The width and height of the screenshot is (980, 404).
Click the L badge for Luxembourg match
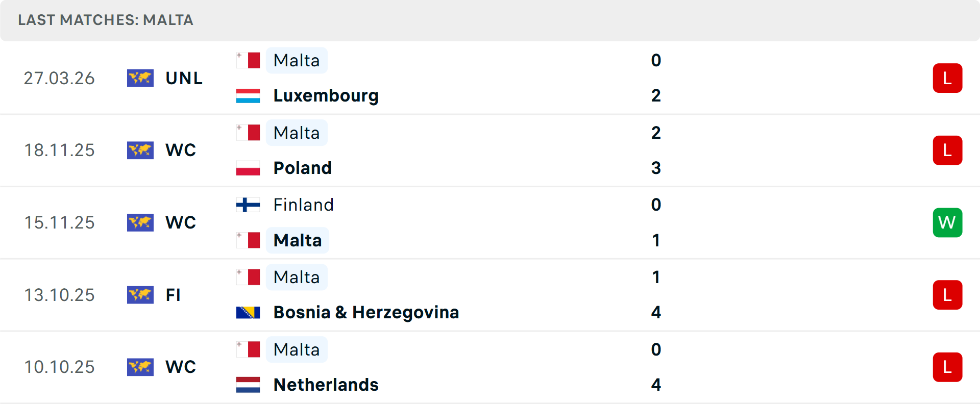pos(947,78)
